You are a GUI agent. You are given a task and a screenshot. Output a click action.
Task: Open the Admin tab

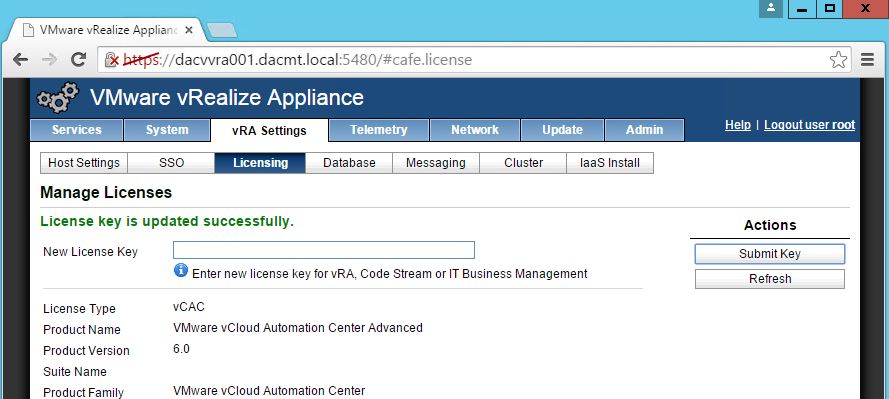(645, 130)
